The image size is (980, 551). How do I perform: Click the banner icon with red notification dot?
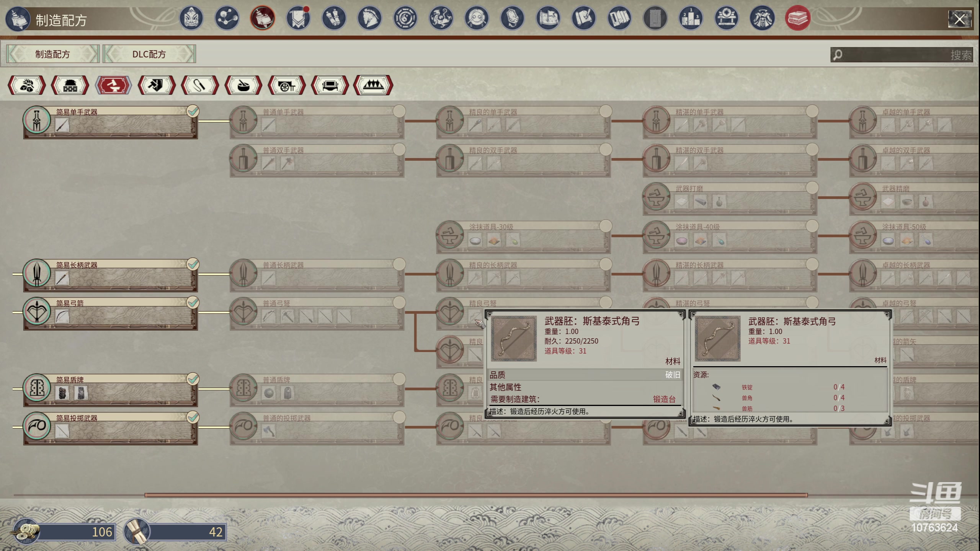coord(298,18)
